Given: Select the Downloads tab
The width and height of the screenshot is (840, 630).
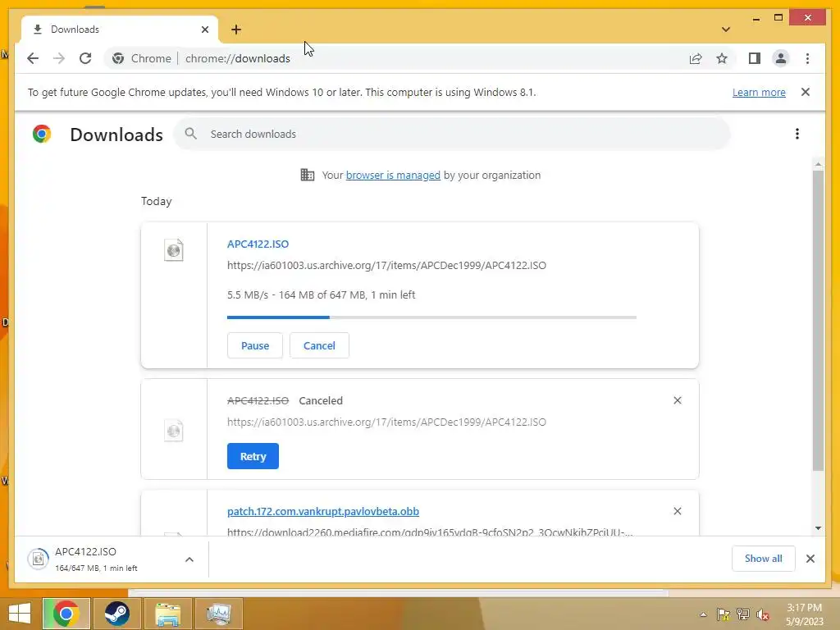Looking at the screenshot, I should pos(119,30).
